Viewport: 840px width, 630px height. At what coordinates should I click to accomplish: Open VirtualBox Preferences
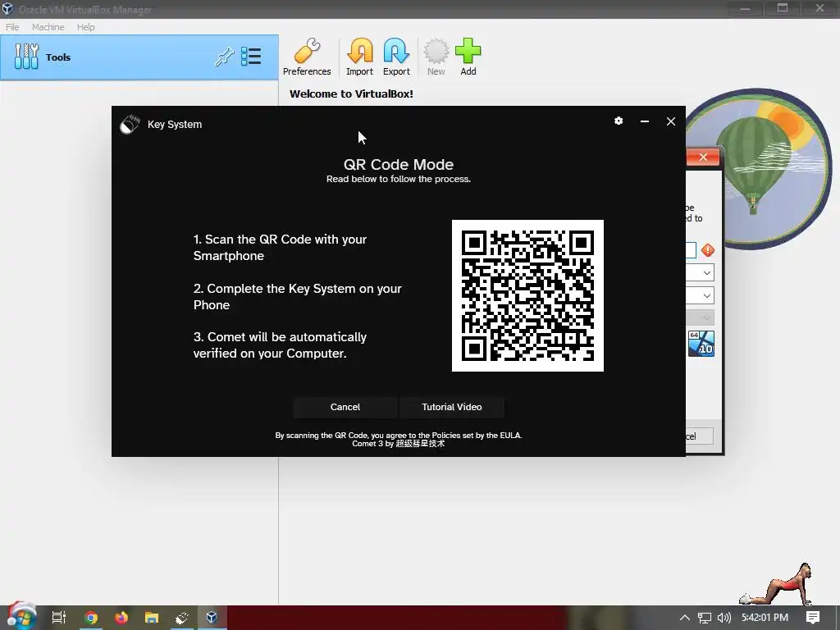pyautogui.click(x=307, y=57)
